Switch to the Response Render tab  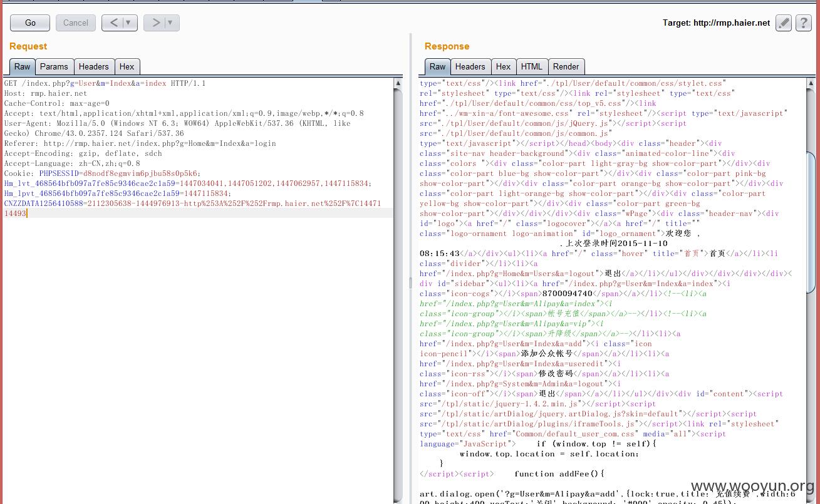coord(566,66)
